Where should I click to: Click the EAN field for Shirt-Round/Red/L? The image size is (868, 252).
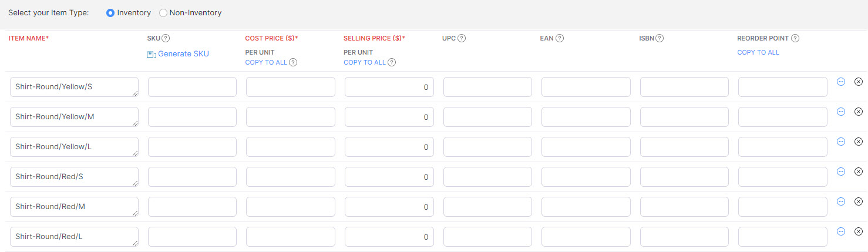586,237
